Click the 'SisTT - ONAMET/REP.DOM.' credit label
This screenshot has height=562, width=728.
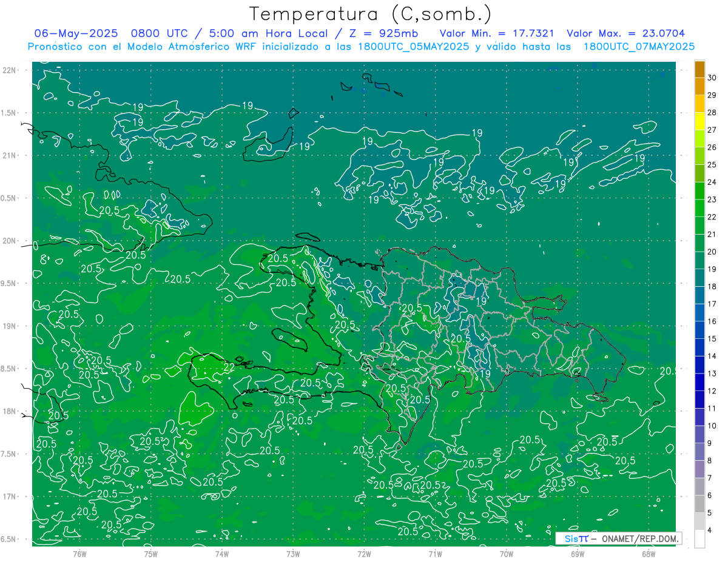pyautogui.click(x=618, y=538)
